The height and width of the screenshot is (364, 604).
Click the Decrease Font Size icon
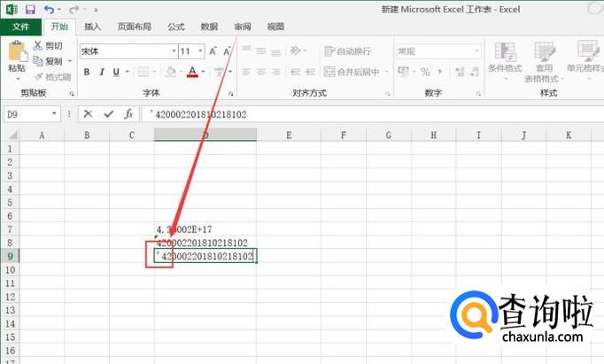click(227, 51)
